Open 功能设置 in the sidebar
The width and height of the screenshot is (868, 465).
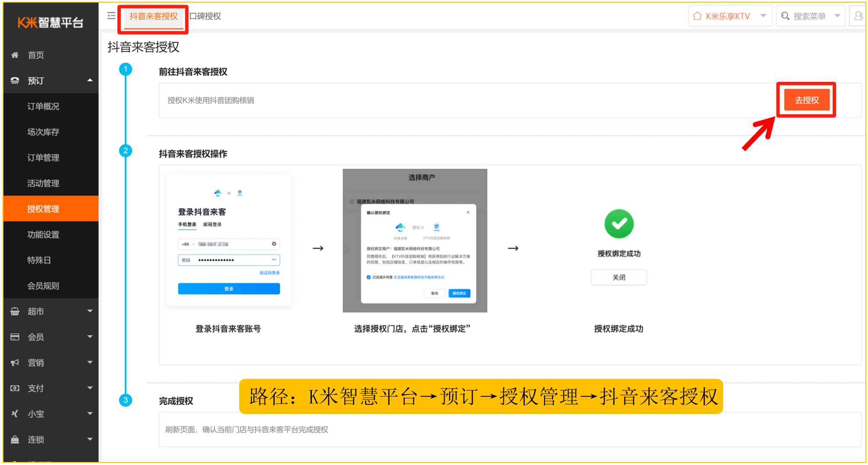51,234
